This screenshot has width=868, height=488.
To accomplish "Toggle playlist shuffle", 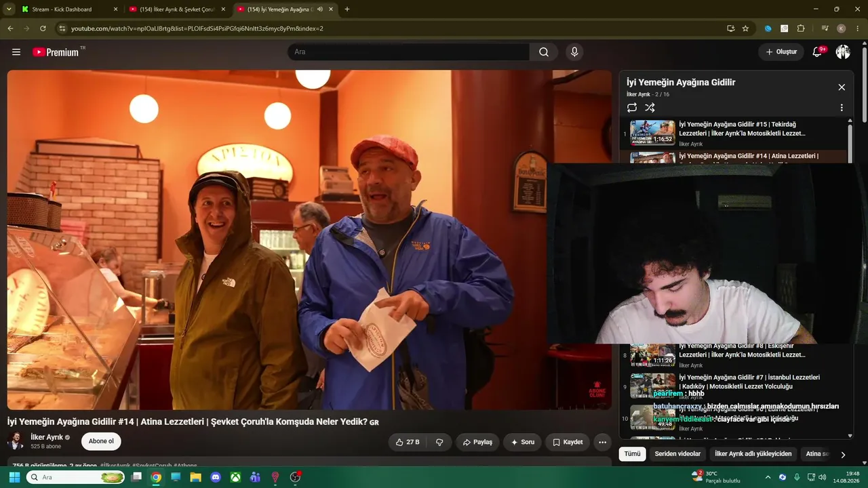I will [650, 108].
